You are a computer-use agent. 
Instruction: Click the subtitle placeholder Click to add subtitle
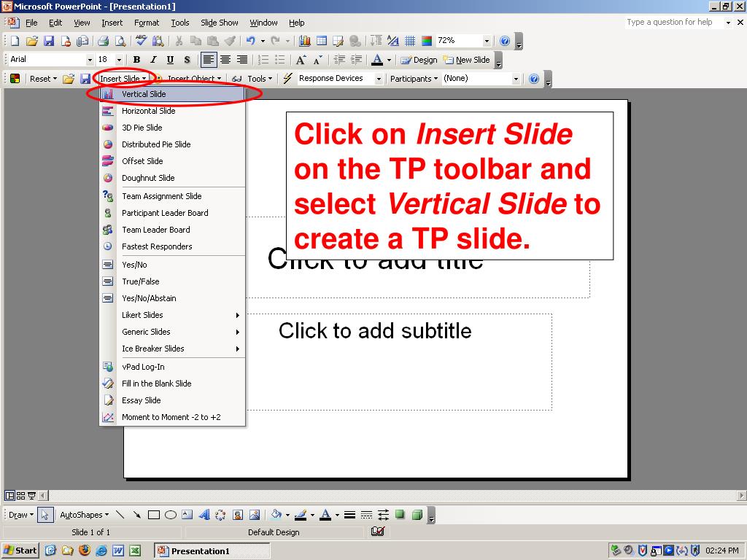coord(375,330)
